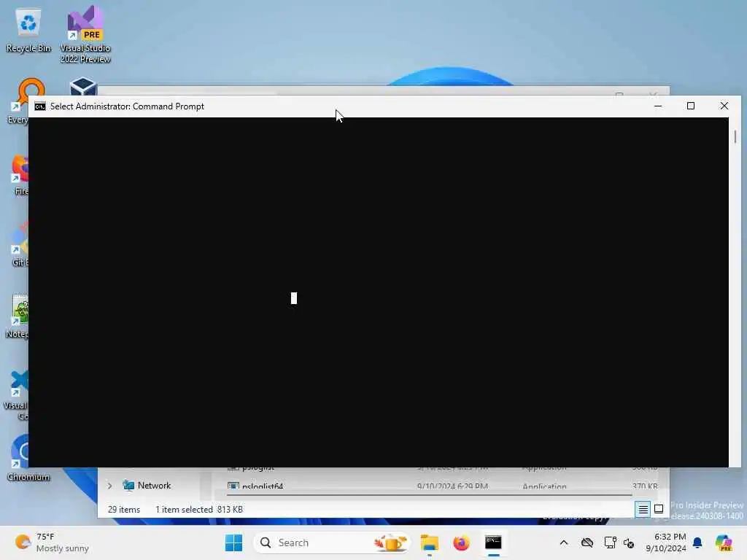Viewport: 747px width, 560px height.
Task: Click the '29 items' status text
Action: [124, 510]
